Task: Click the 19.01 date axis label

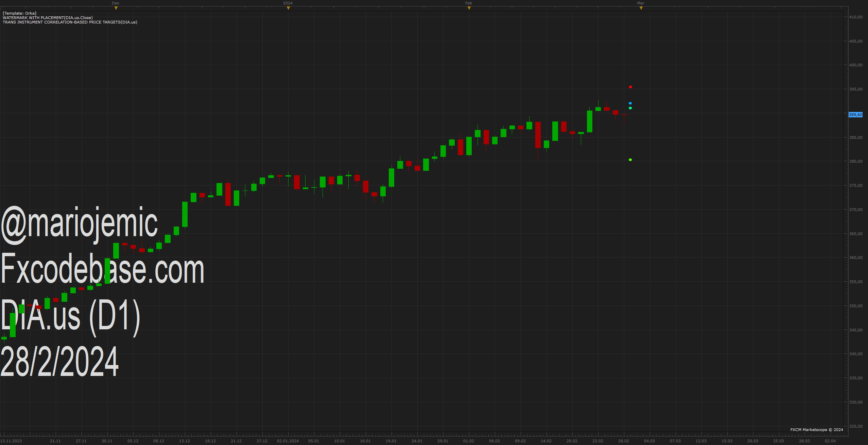Action: point(391,441)
